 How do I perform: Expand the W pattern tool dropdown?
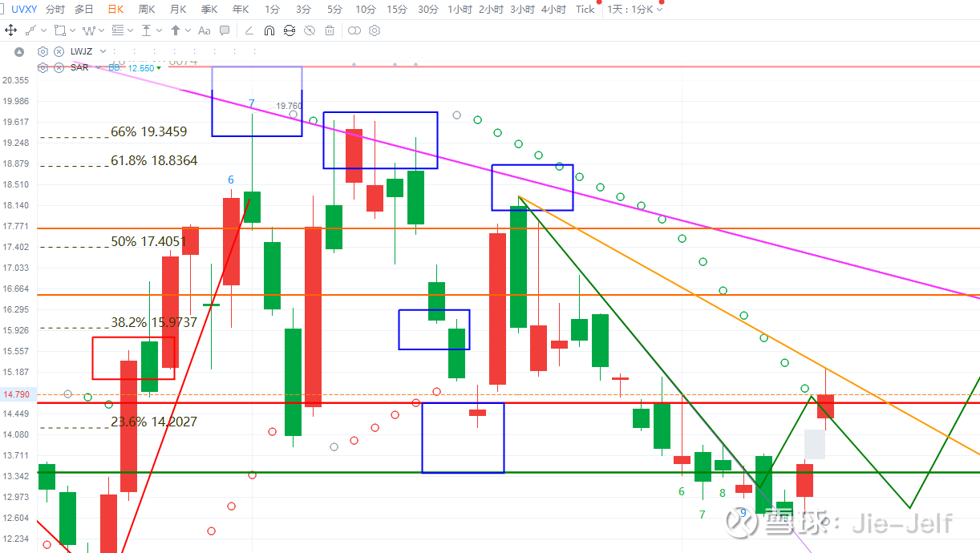[102, 30]
